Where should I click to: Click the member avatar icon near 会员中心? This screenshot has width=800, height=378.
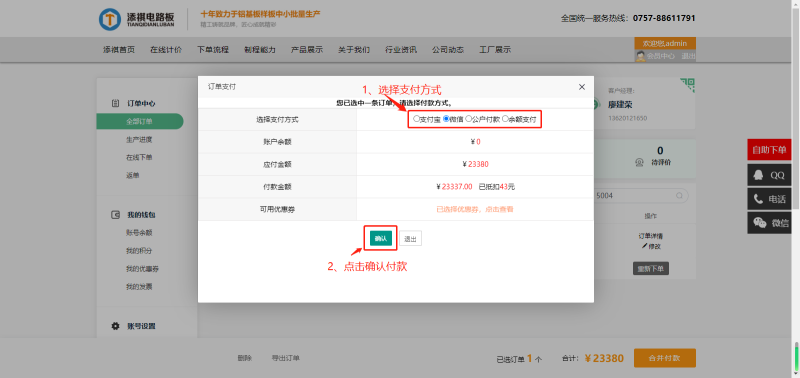640,56
